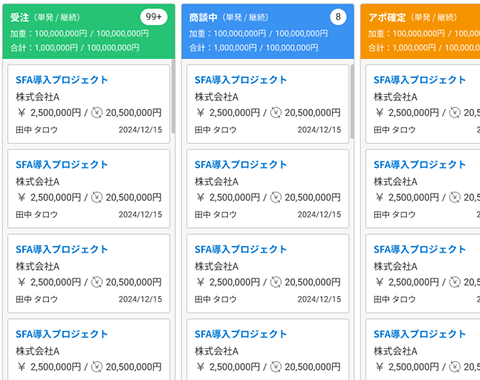Click the recurring-amount clock icon on second 受注 card

97,197
